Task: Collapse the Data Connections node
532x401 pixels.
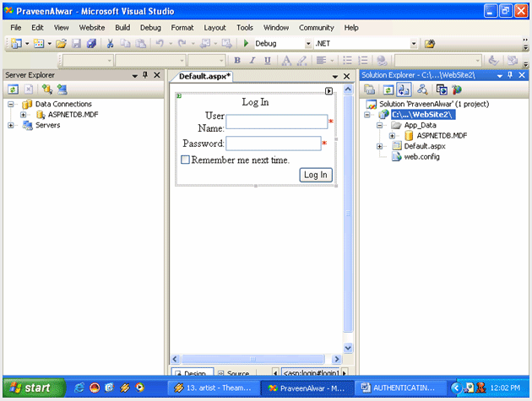Action: 11,104
